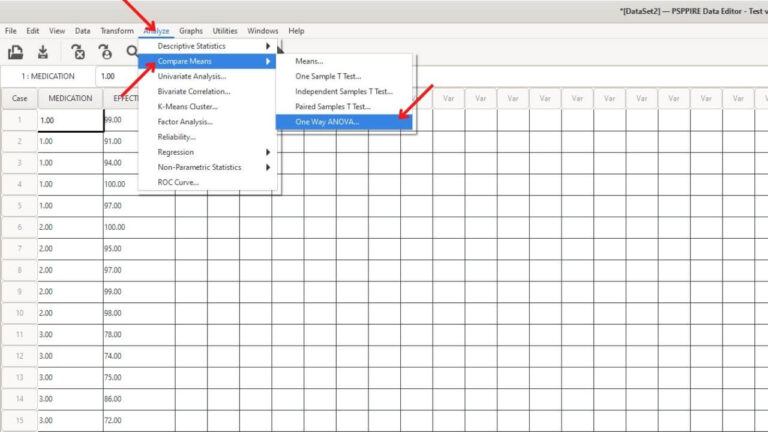Image resolution: width=768 pixels, height=432 pixels.
Task: Click the 95.00 value in row 7
Action: [x=113, y=249]
